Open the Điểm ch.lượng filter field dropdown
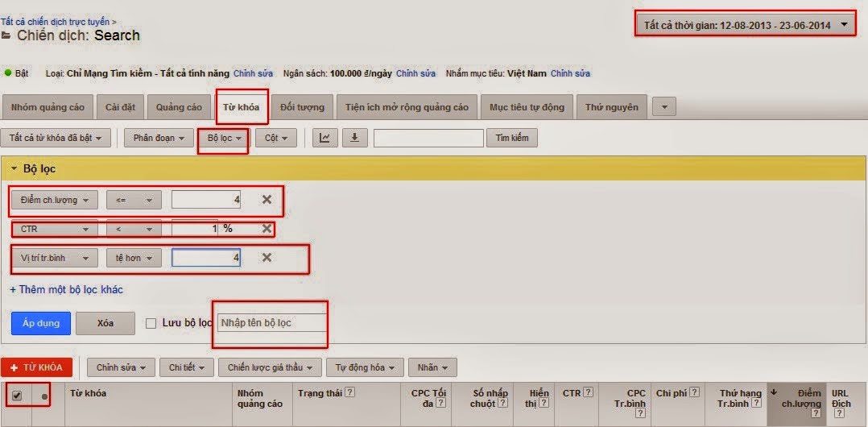 pyautogui.click(x=54, y=200)
